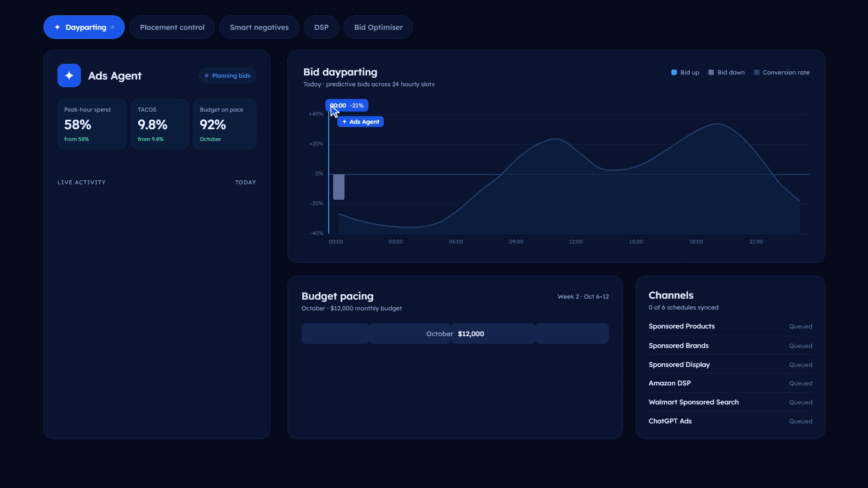Image resolution: width=868 pixels, height=488 pixels.
Task: Go to the DSP tab
Action: 321,27
